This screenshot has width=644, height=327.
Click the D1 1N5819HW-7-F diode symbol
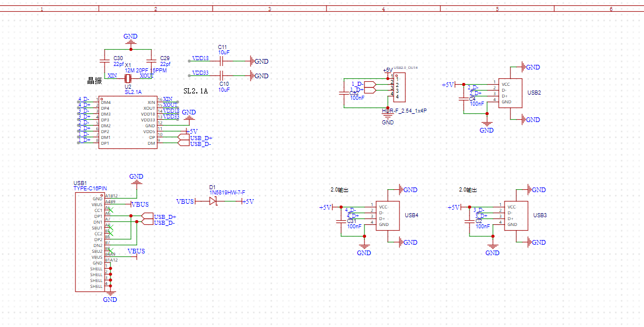point(213,201)
